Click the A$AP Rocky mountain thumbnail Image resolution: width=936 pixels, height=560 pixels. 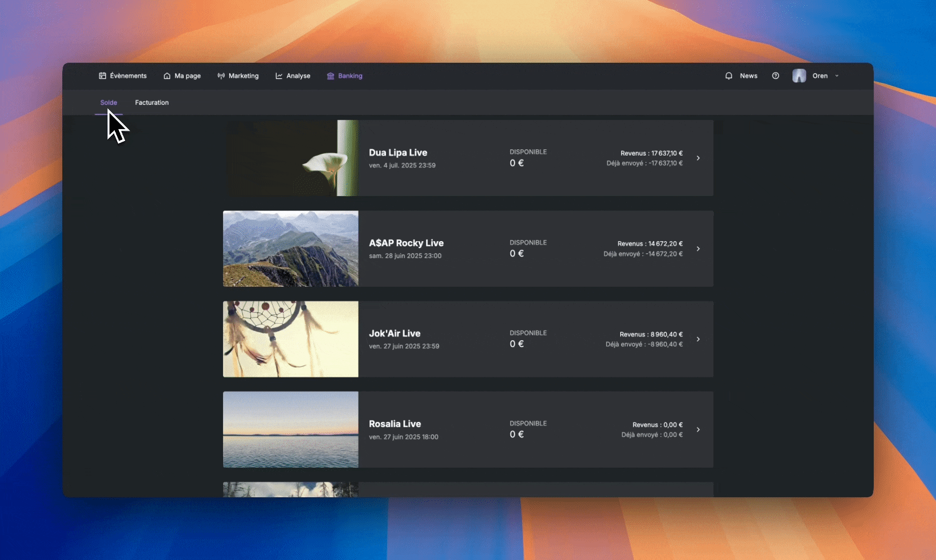(291, 248)
